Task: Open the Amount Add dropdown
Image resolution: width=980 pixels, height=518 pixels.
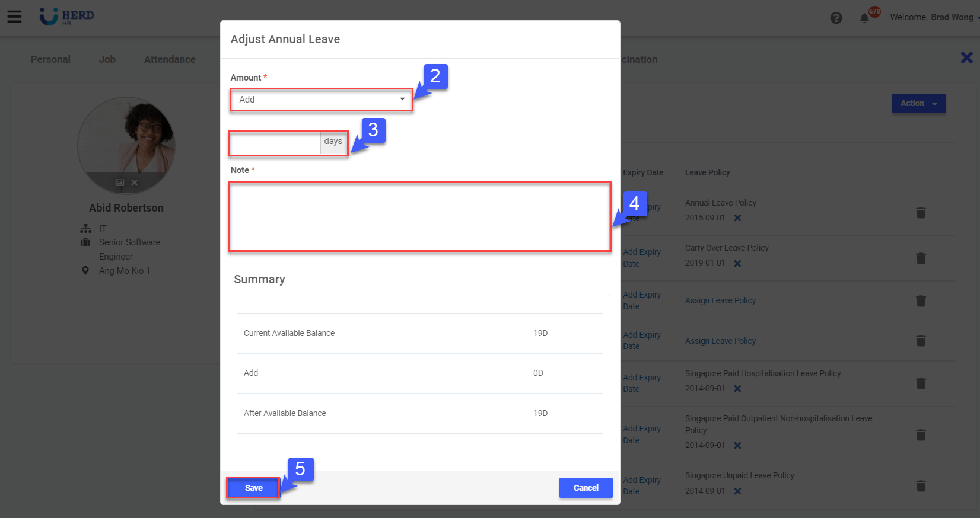Action: [321, 100]
